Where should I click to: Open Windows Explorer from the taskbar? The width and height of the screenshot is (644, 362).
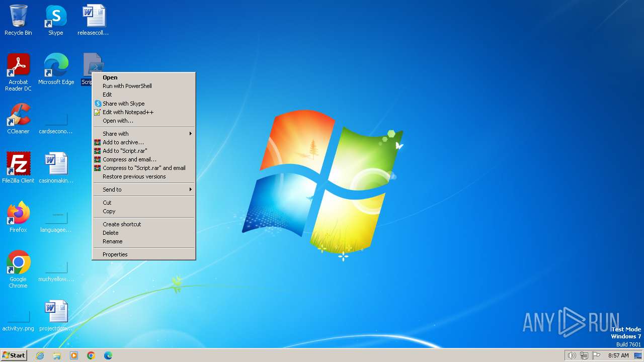(x=57, y=355)
